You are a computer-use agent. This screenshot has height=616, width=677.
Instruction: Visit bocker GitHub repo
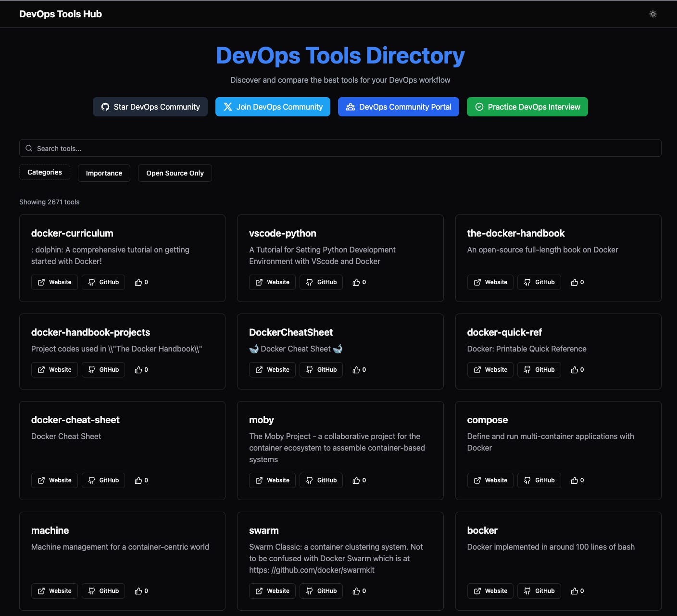tap(539, 591)
